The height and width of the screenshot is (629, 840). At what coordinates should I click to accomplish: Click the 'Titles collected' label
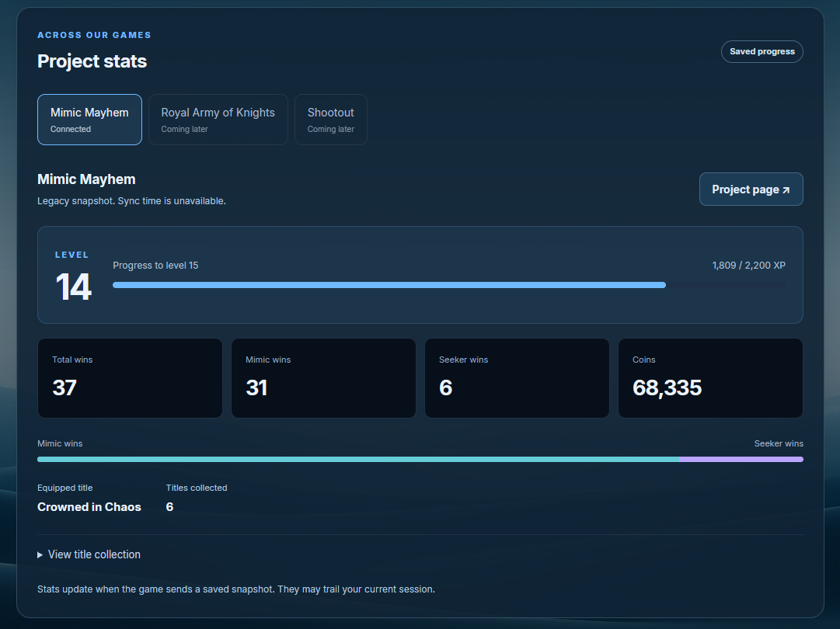pos(196,488)
